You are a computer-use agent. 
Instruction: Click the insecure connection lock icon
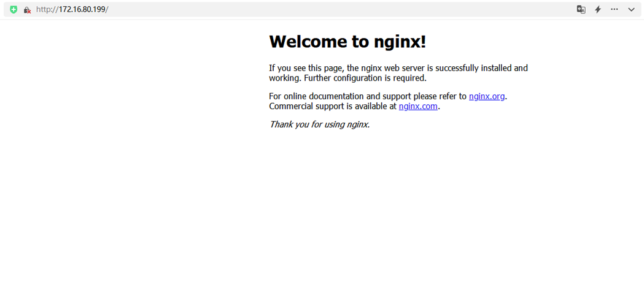(x=27, y=10)
